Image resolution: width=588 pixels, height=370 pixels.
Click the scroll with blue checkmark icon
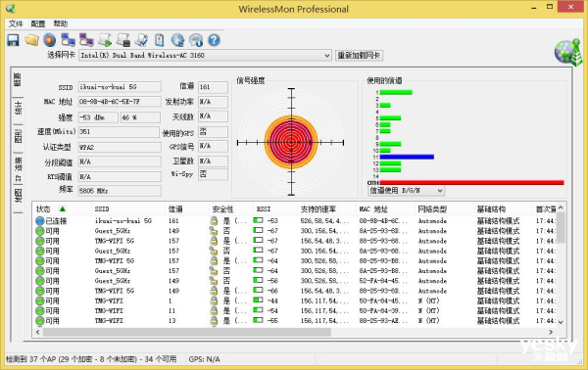point(141,40)
